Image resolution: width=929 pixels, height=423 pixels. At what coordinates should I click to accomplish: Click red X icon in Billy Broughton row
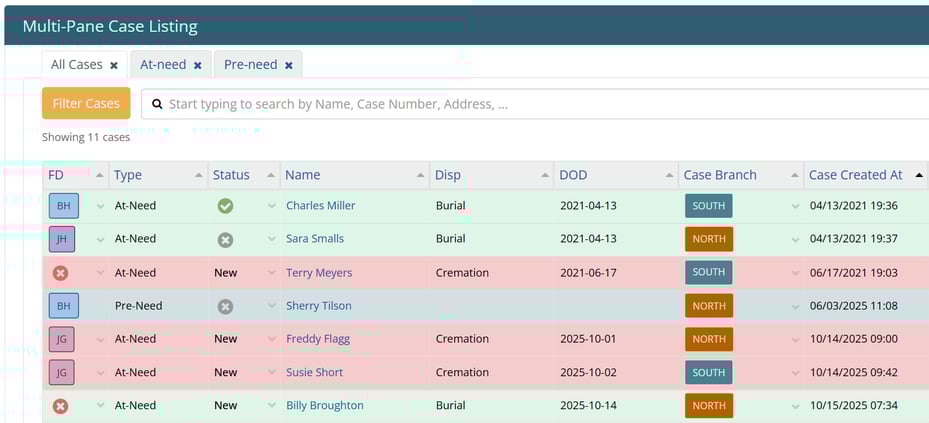point(60,406)
